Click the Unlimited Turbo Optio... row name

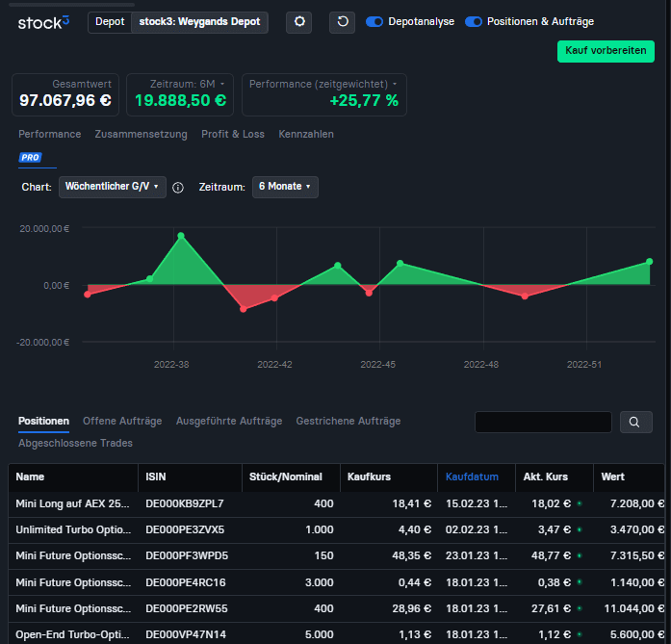(x=73, y=529)
